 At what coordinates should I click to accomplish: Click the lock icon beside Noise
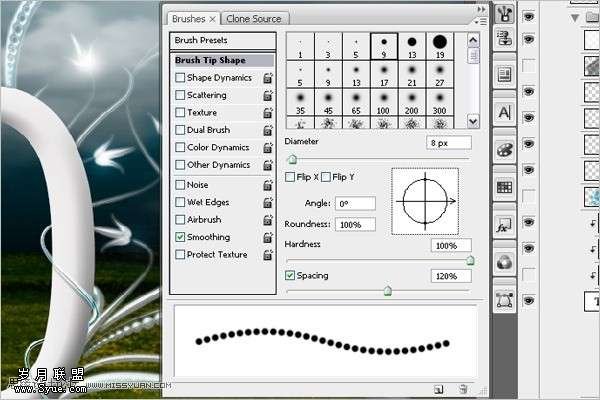tap(268, 185)
